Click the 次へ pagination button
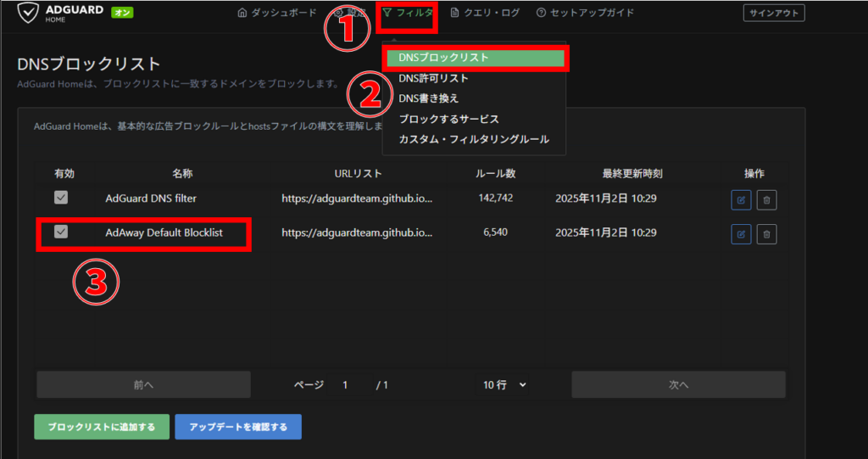Screen dimensions: 868x459 (x=678, y=384)
